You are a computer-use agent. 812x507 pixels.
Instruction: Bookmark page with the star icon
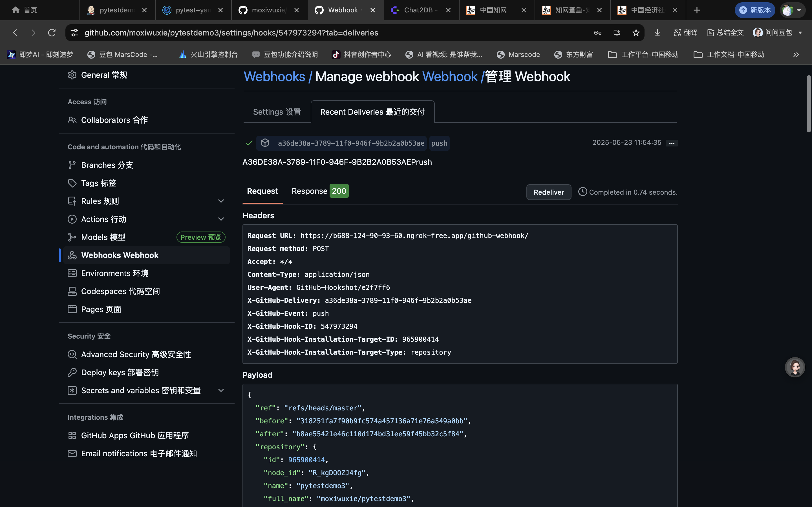(636, 32)
